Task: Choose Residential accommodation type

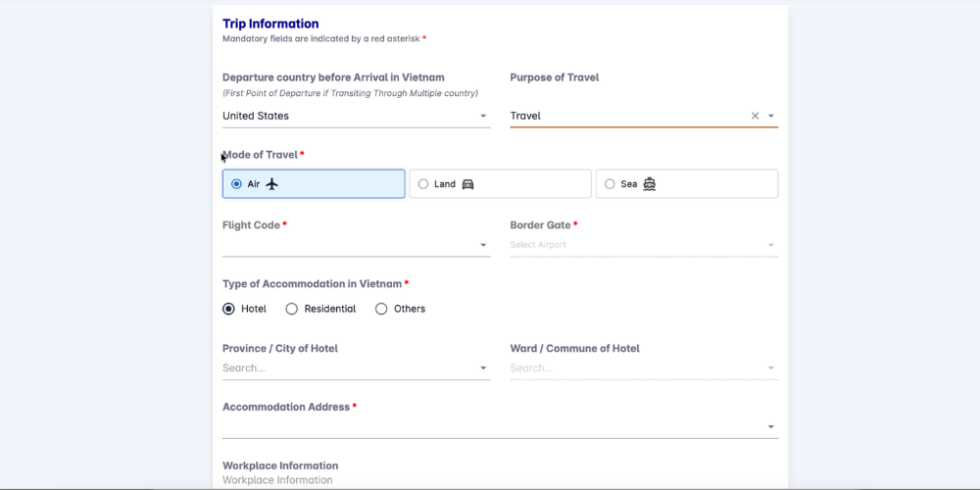Action: coord(292,309)
